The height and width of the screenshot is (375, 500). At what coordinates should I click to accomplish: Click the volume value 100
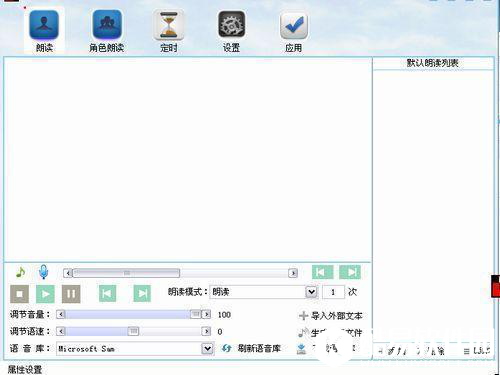click(224, 315)
